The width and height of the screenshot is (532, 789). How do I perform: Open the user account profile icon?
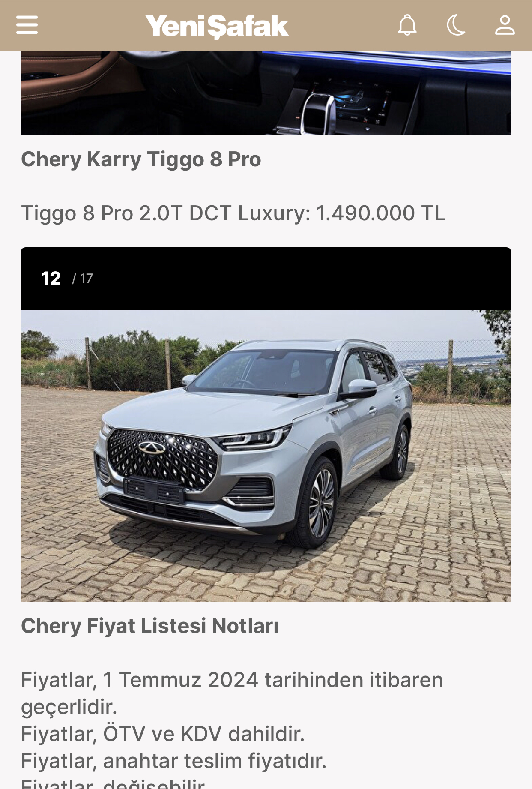point(505,25)
